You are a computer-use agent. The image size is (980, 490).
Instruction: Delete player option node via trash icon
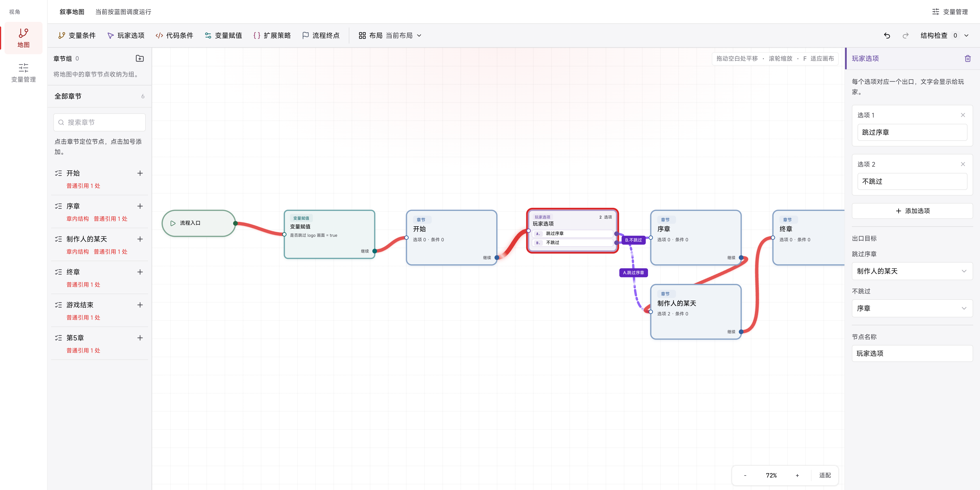pyautogui.click(x=968, y=59)
